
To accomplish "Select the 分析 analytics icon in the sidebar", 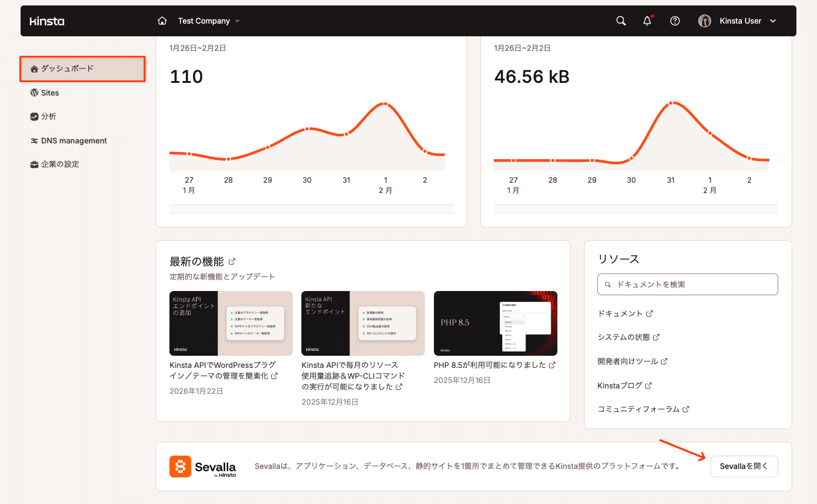I will point(34,117).
